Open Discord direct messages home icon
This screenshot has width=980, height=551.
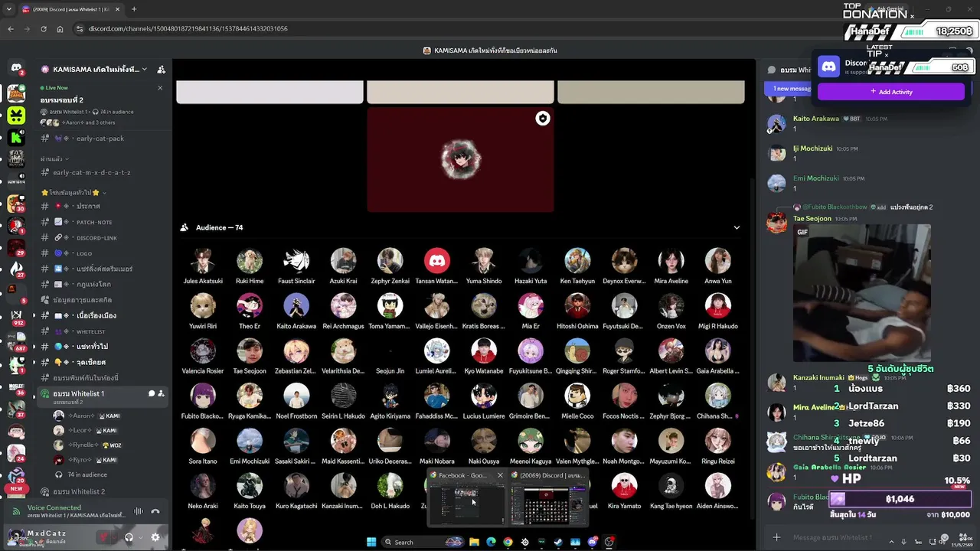16,68
